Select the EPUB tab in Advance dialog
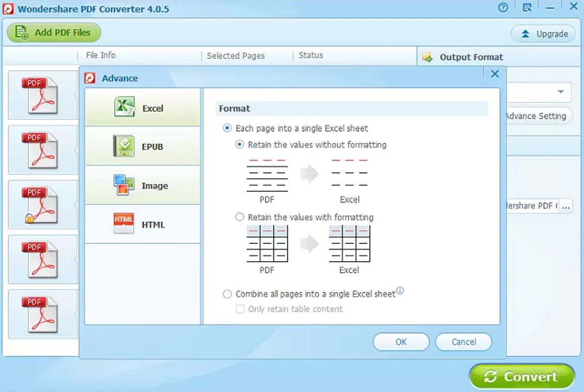Image resolution: width=584 pixels, height=392 pixels. click(143, 147)
